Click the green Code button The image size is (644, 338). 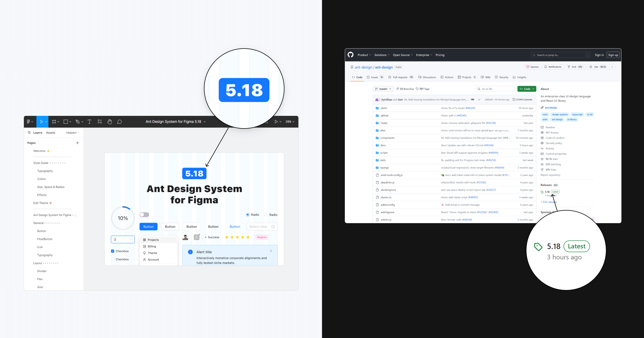(x=526, y=89)
